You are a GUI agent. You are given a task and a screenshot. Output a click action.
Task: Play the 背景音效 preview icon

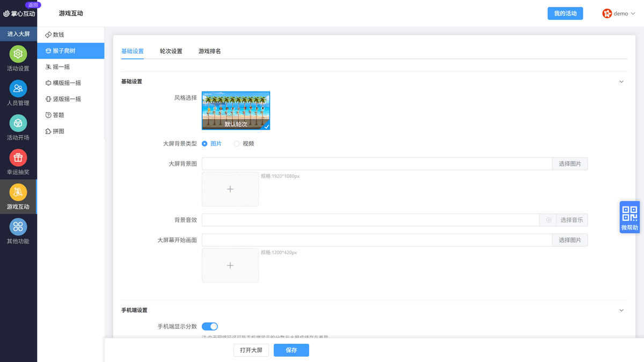[548, 220]
